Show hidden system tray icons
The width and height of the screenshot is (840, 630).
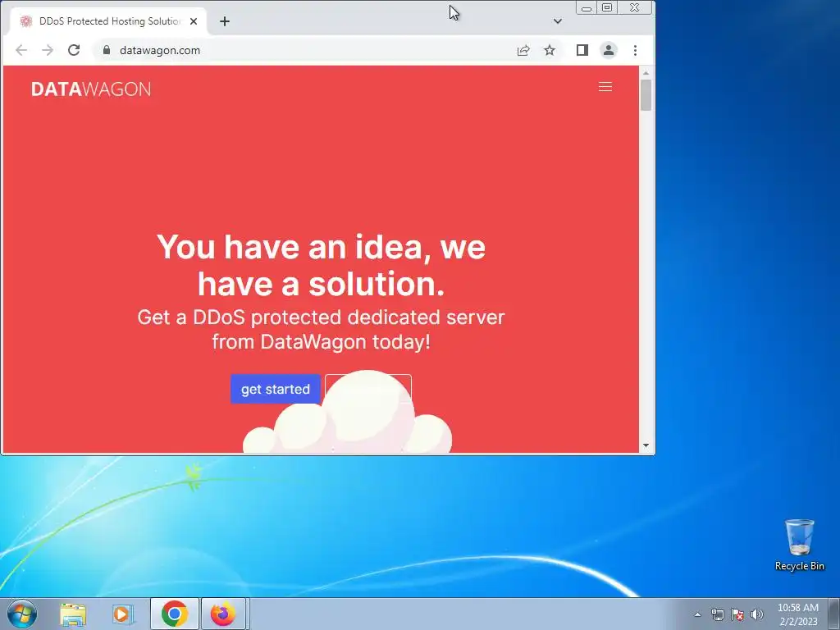click(697, 614)
